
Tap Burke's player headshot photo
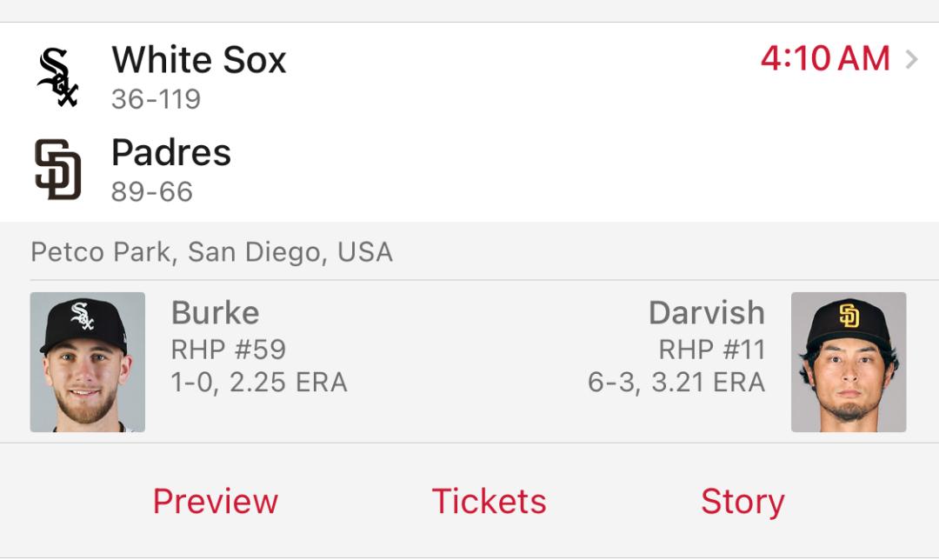[x=88, y=362]
